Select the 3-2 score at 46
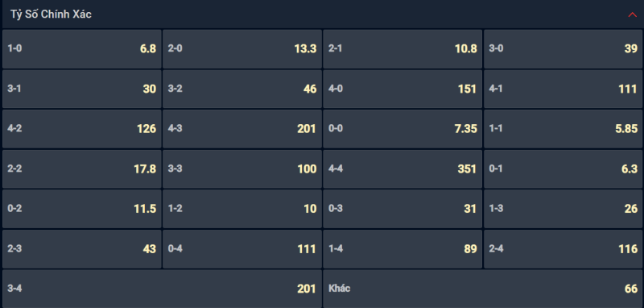 click(242, 89)
